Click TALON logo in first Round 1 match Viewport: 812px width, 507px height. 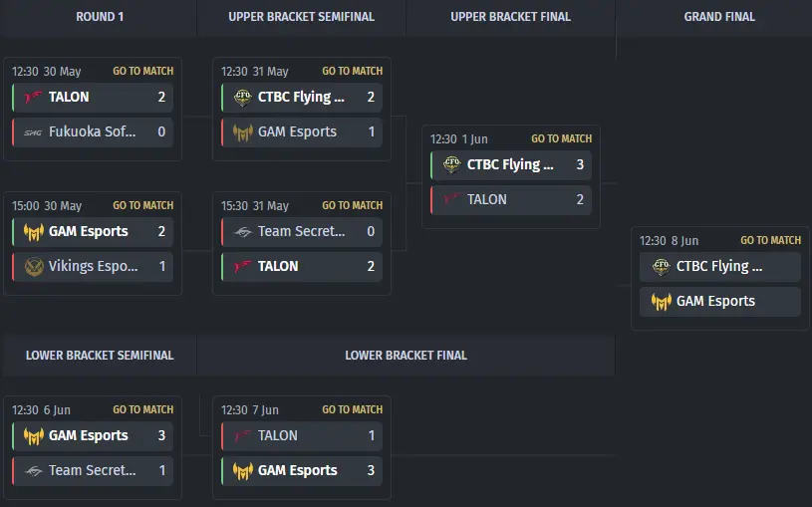point(34,97)
